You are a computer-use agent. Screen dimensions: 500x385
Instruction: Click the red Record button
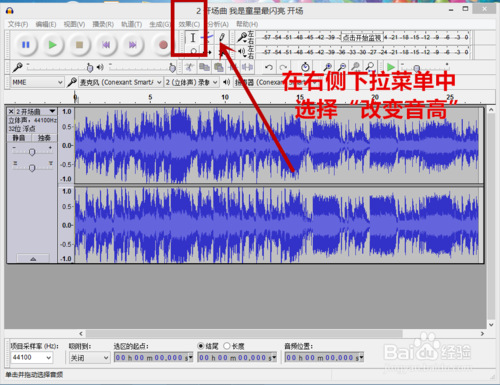click(163, 45)
